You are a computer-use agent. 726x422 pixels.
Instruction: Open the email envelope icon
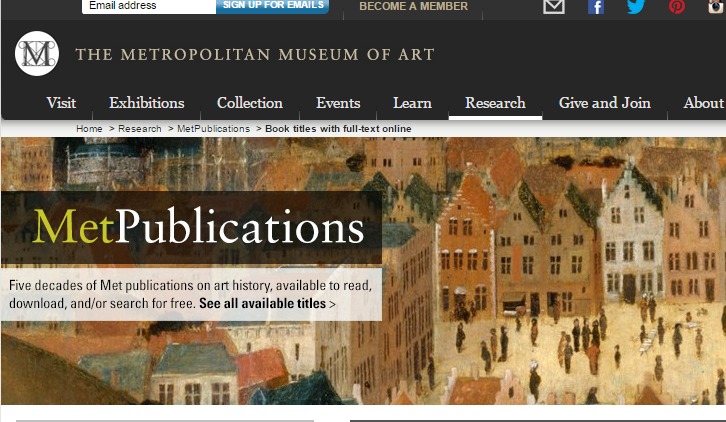pos(554,6)
